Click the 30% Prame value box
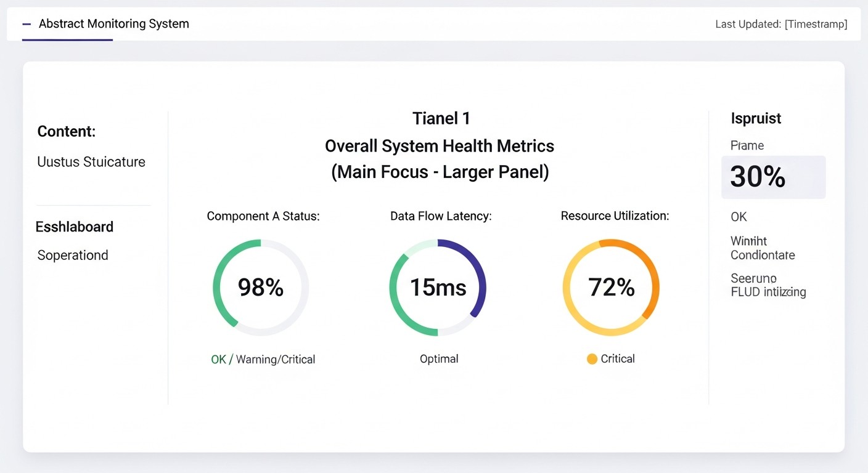The image size is (868, 473). [773, 177]
